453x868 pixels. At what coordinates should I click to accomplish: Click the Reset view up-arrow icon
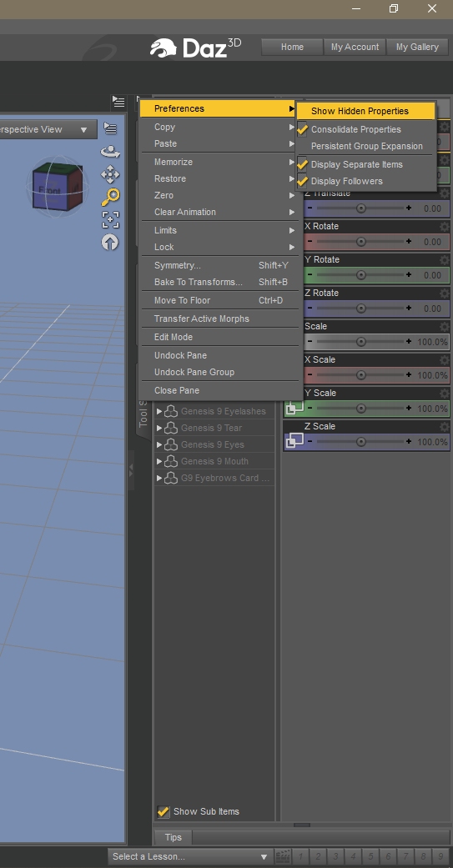pyautogui.click(x=110, y=243)
